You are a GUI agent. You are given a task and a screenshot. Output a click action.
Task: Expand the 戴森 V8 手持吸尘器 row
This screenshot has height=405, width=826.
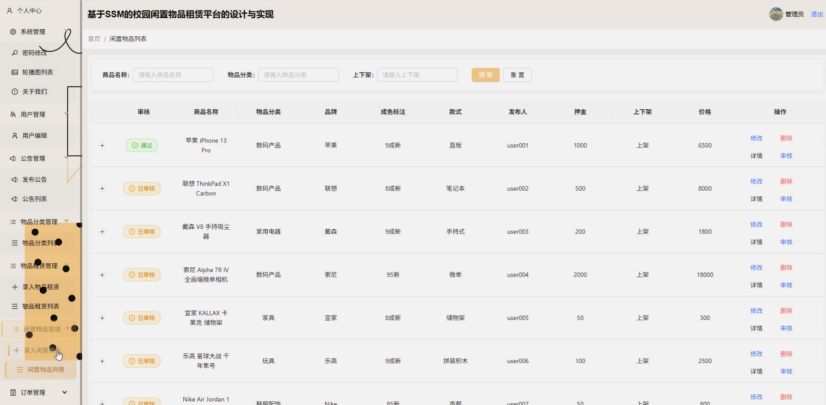click(102, 232)
